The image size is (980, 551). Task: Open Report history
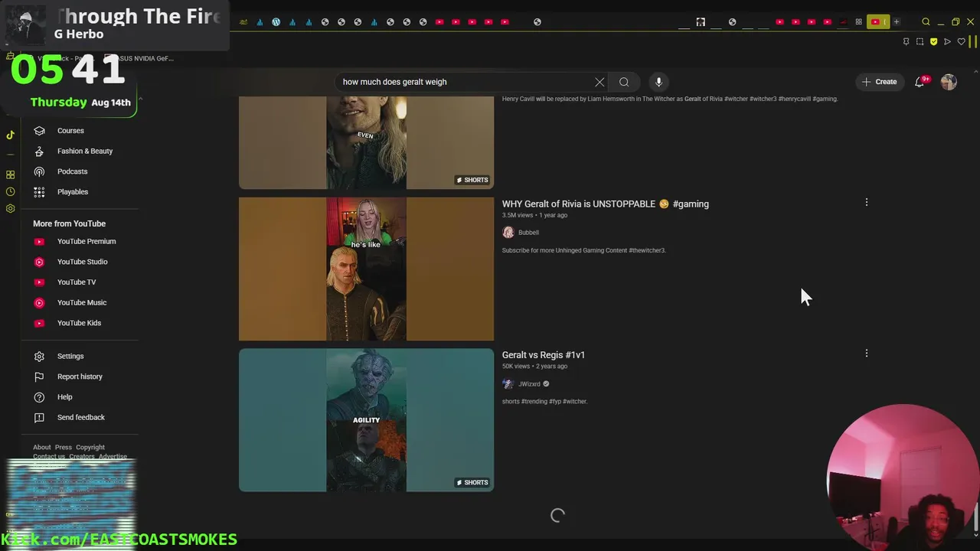(79, 377)
